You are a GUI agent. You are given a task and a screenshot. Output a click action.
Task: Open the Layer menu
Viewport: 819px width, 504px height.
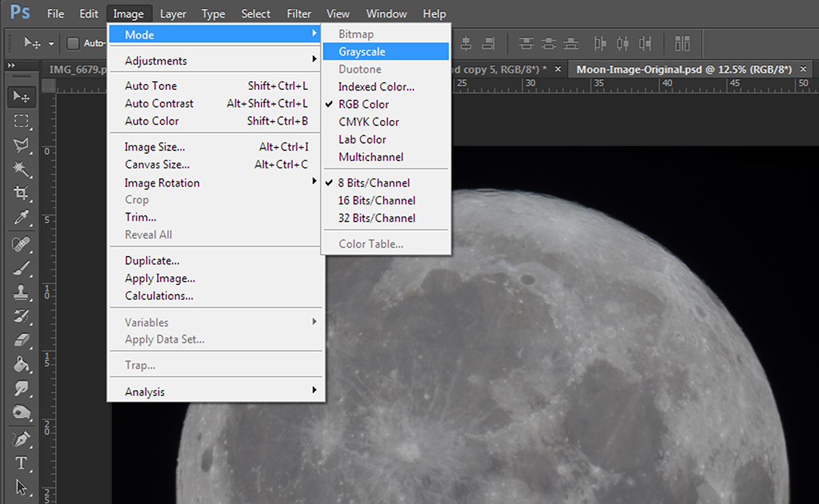coord(173,14)
